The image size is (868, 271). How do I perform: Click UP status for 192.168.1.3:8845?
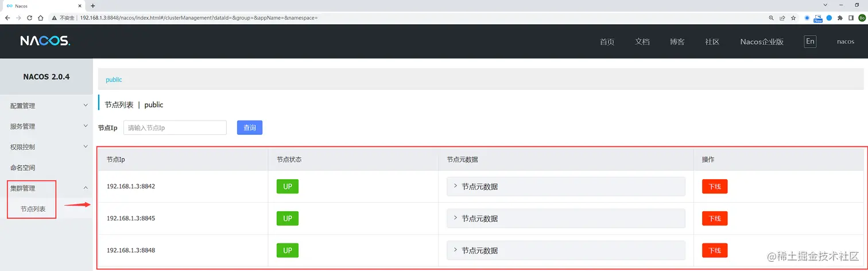tap(288, 219)
